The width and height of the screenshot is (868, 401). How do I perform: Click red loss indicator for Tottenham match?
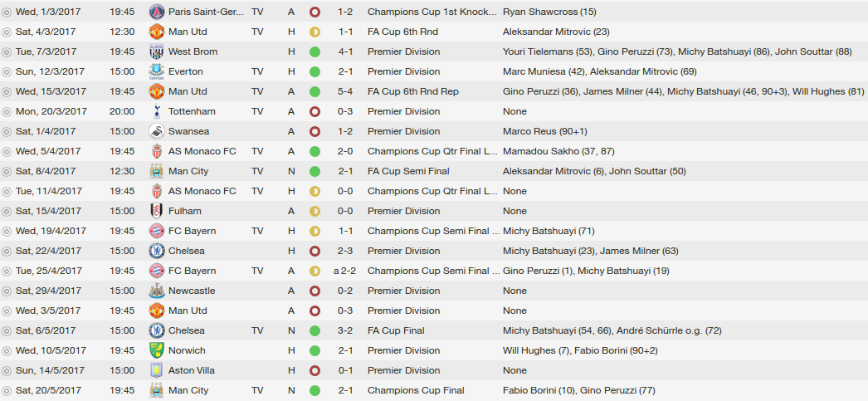315,111
